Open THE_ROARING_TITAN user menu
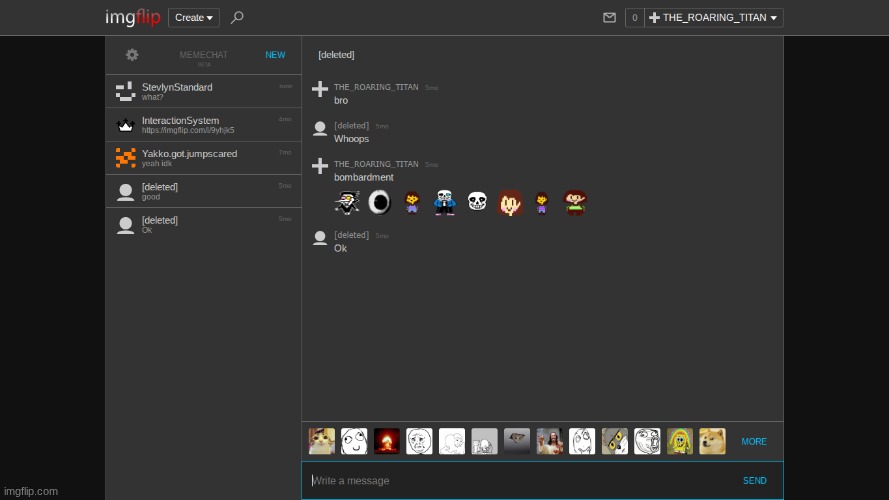This screenshot has width=889, height=500. tap(713, 17)
